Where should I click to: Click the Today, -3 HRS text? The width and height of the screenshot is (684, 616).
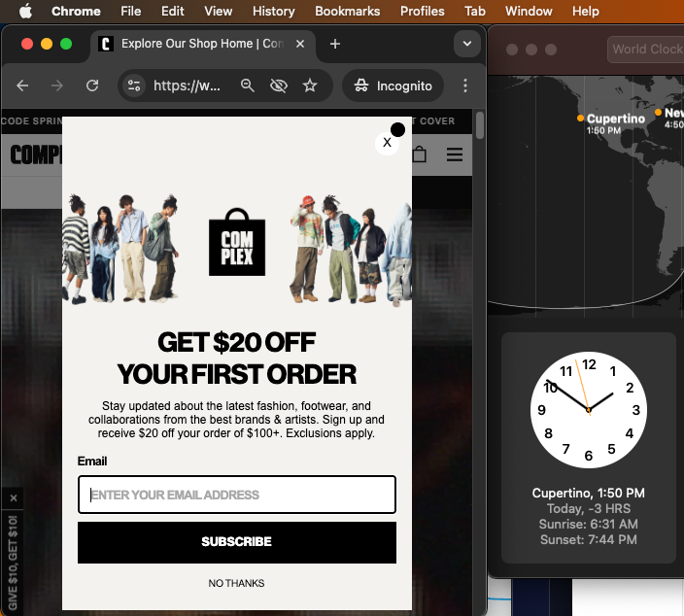(589, 509)
